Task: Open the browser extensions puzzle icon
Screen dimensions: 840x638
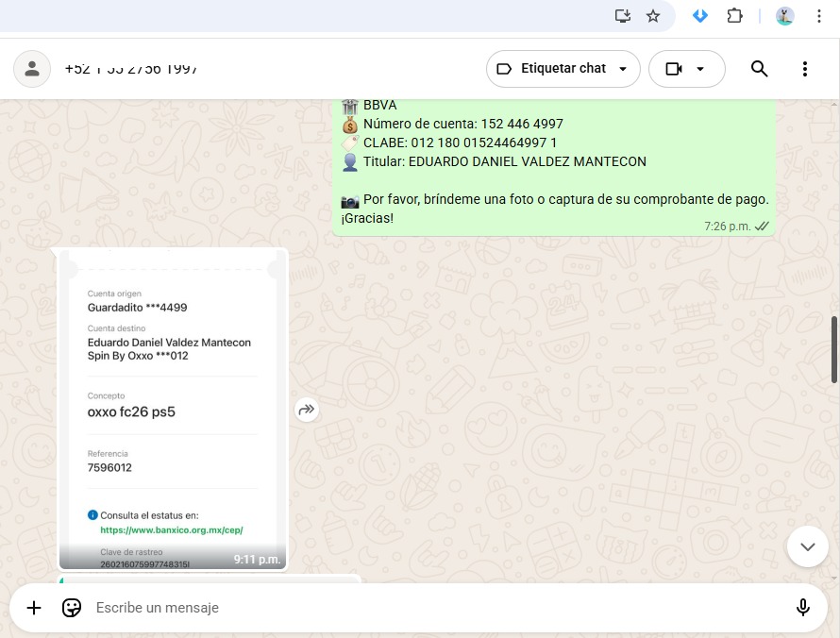Action: click(734, 16)
